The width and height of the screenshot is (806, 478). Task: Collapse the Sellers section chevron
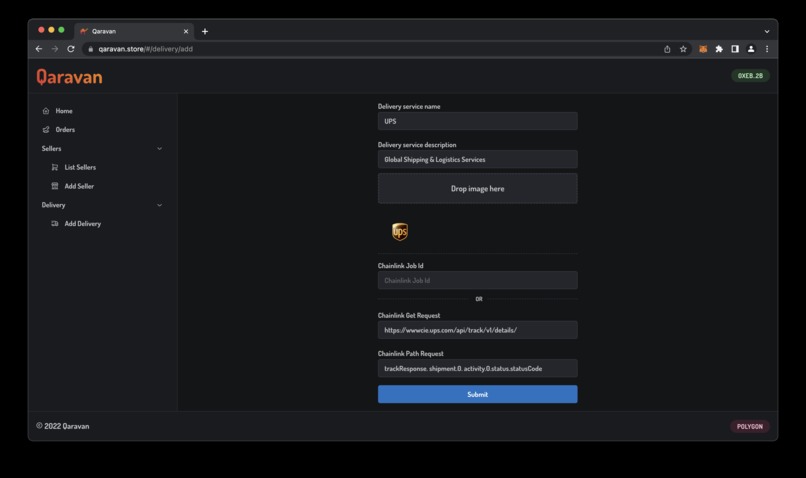click(159, 149)
